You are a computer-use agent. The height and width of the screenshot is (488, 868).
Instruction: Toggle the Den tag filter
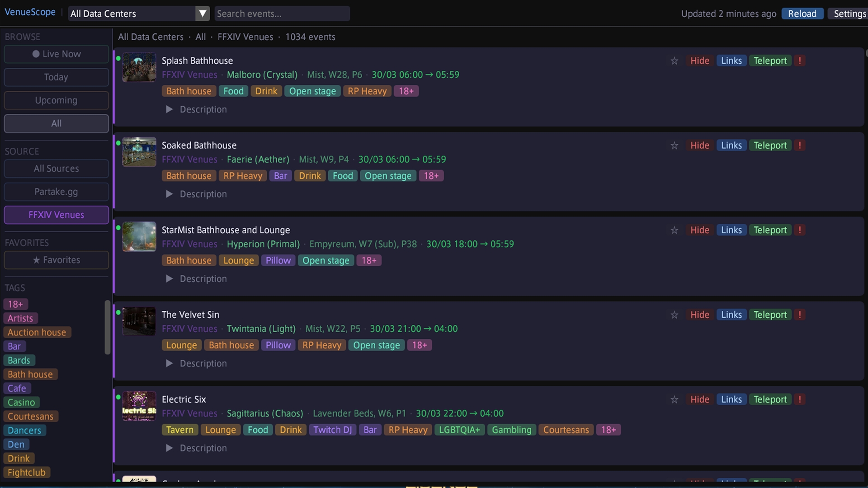[x=16, y=444]
